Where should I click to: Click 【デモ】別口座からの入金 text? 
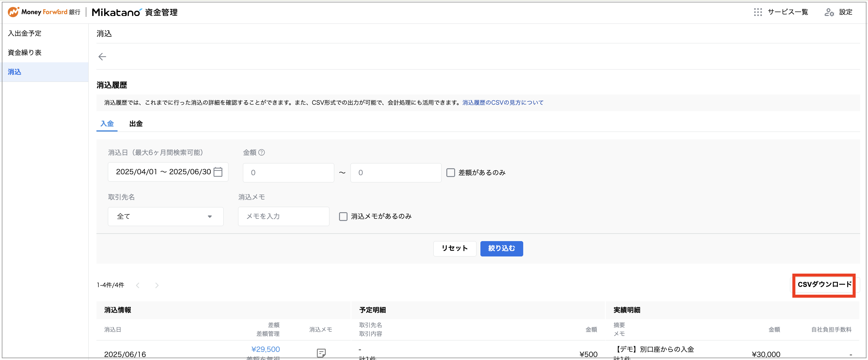[654, 349]
